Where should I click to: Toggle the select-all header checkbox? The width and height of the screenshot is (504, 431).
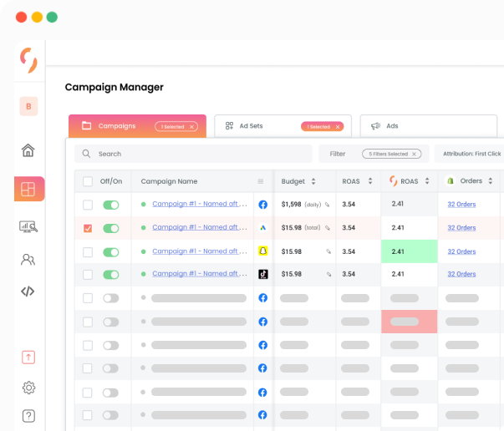88,181
